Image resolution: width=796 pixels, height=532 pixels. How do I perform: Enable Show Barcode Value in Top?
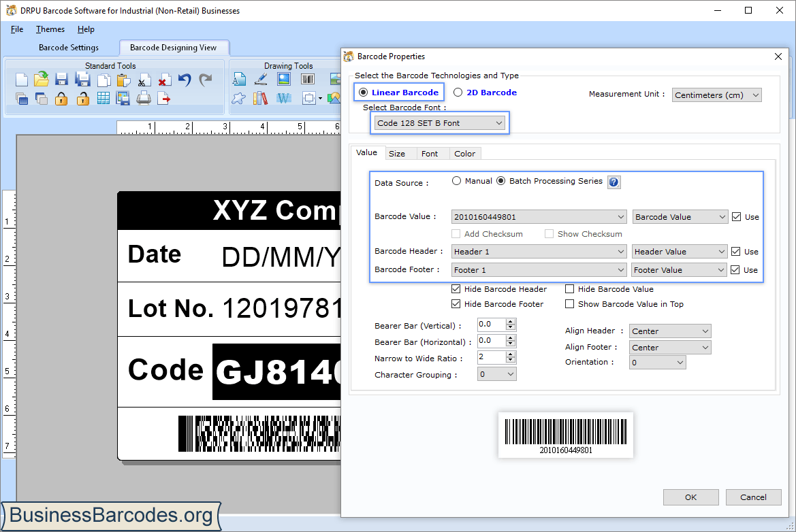click(569, 304)
